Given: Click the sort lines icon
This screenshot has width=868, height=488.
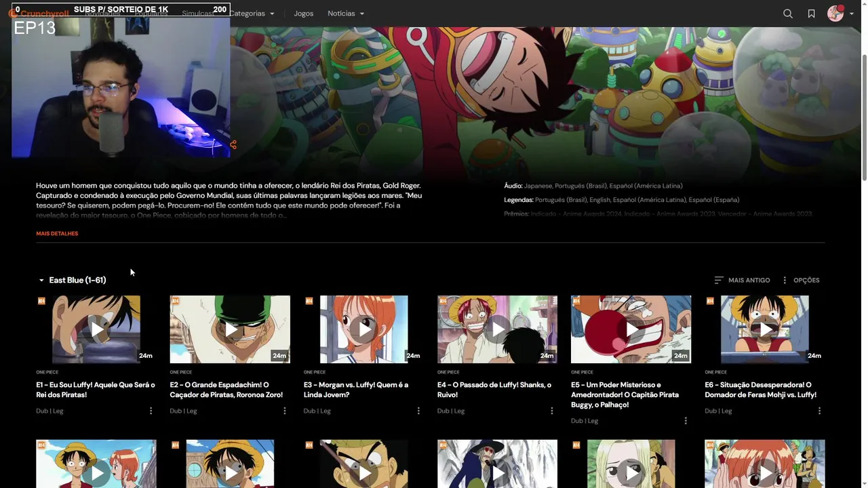Looking at the screenshot, I should [x=719, y=280].
